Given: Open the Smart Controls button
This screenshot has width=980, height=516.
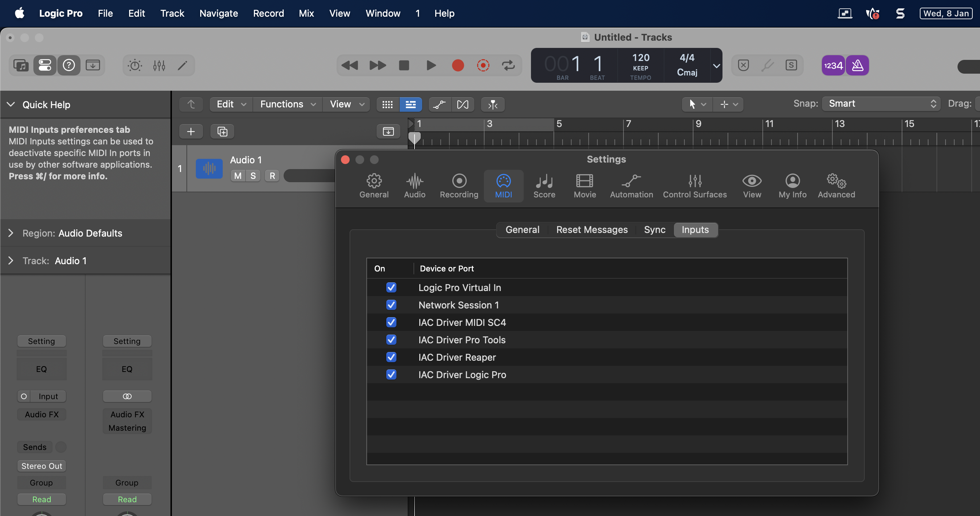Looking at the screenshot, I should [135, 65].
